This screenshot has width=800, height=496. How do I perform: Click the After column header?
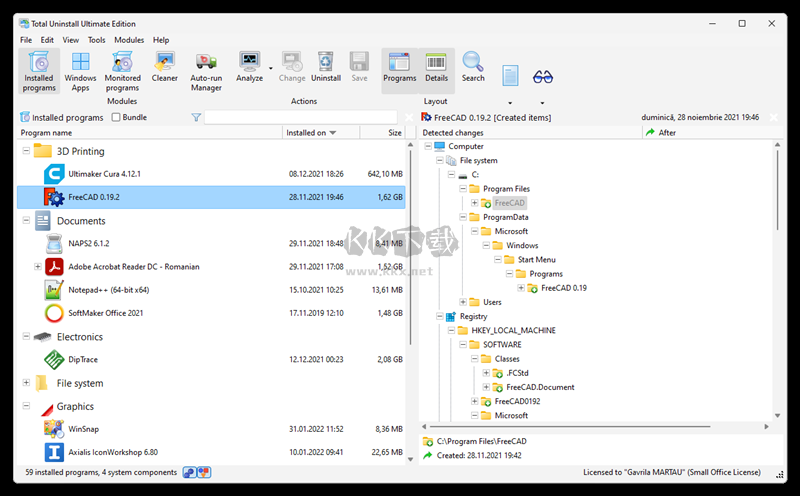pos(712,133)
